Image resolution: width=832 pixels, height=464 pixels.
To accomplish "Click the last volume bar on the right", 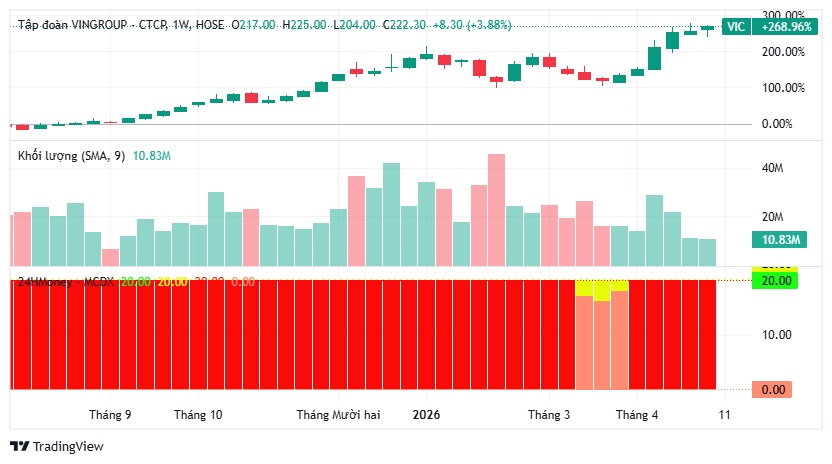I will pyautogui.click(x=707, y=253).
